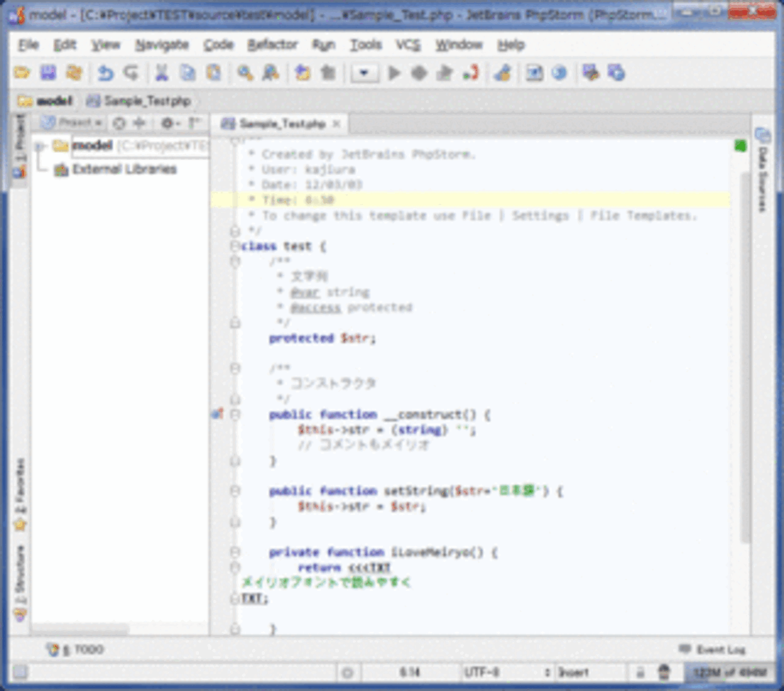Click the Hector inspector icon in status bar
Screen dimensions: 784x691
[663, 672]
